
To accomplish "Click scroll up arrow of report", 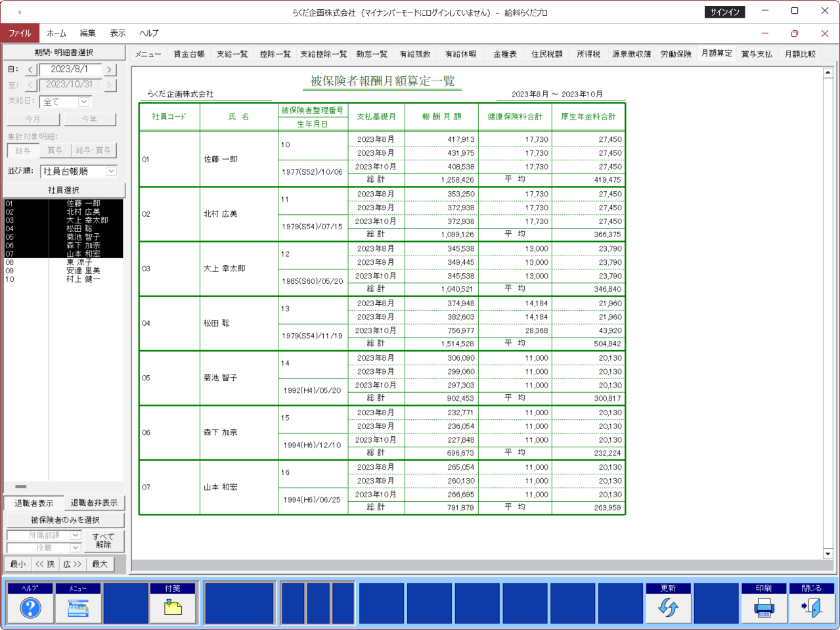I will click(x=828, y=72).
